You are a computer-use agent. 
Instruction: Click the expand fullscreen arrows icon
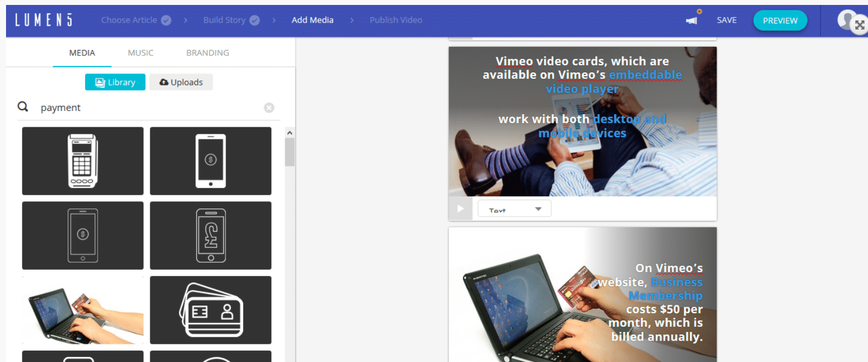(859, 25)
